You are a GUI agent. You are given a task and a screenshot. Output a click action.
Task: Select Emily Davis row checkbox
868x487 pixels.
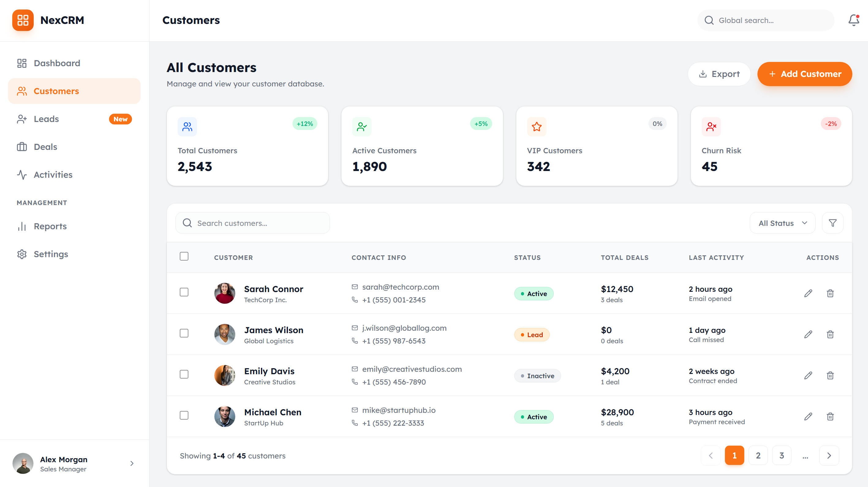(184, 374)
